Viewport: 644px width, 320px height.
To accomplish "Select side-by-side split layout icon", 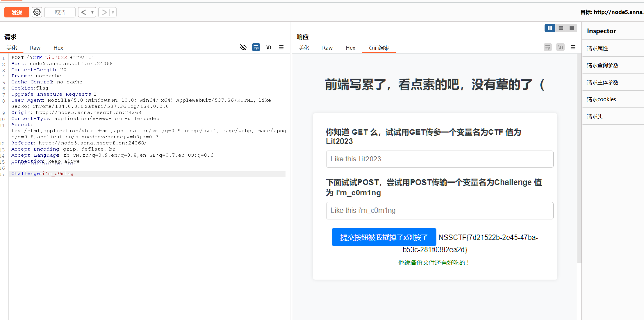I will 550,28.
